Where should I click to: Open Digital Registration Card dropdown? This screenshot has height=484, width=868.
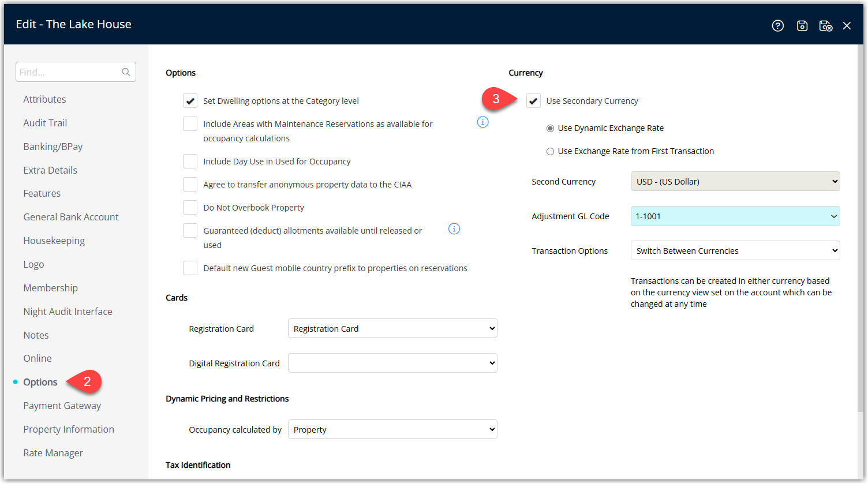click(392, 363)
